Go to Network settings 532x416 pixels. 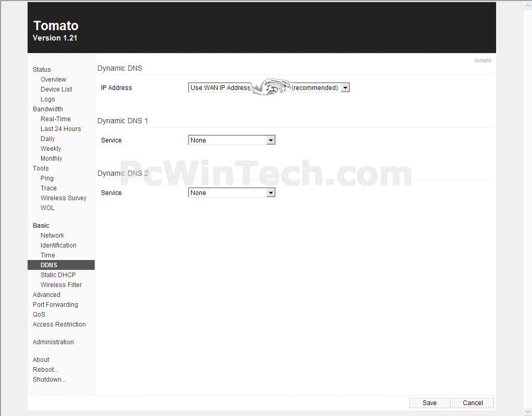(x=52, y=235)
